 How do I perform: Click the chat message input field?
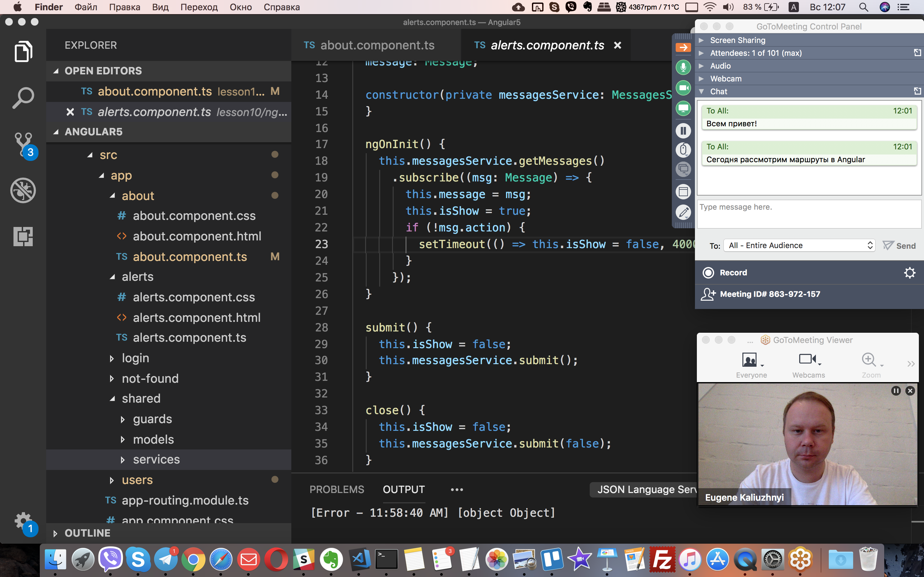(x=809, y=214)
